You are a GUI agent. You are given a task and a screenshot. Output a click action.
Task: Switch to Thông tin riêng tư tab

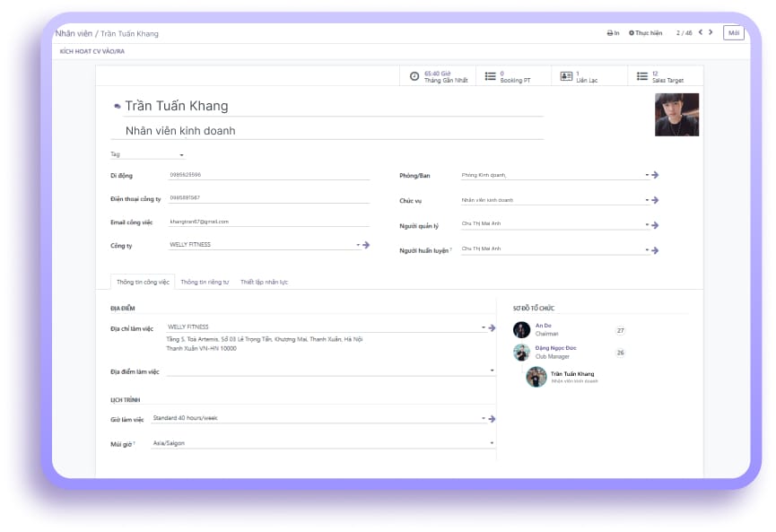click(205, 282)
